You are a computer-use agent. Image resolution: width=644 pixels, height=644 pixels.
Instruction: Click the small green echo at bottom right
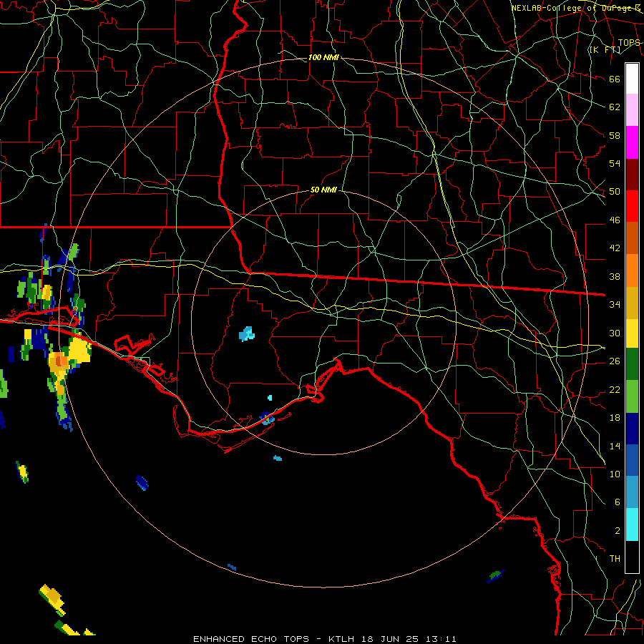[x=496, y=576]
